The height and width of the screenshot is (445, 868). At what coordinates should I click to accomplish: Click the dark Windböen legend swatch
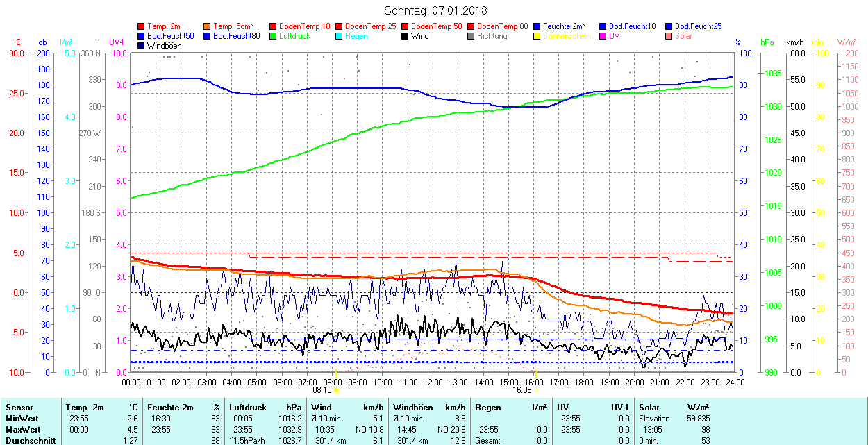pyautogui.click(x=141, y=45)
